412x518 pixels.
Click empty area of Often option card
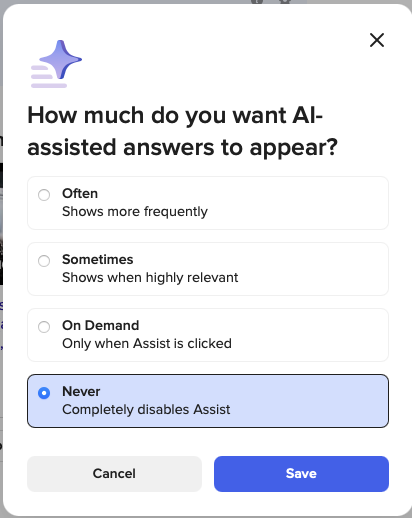[x=300, y=203]
